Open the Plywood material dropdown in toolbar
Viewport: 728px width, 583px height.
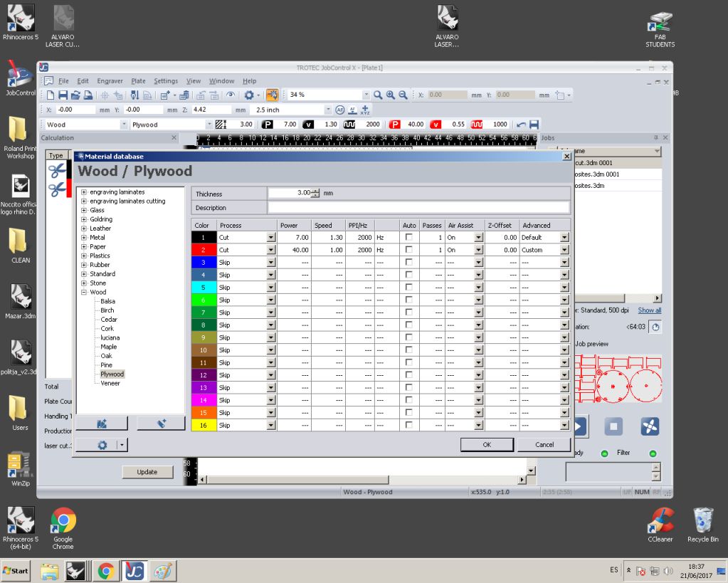(209, 125)
